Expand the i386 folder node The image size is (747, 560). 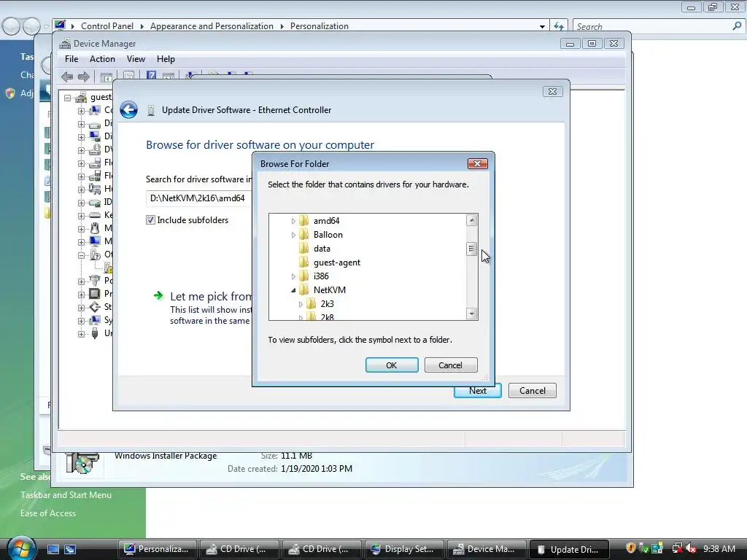[x=293, y=276]
